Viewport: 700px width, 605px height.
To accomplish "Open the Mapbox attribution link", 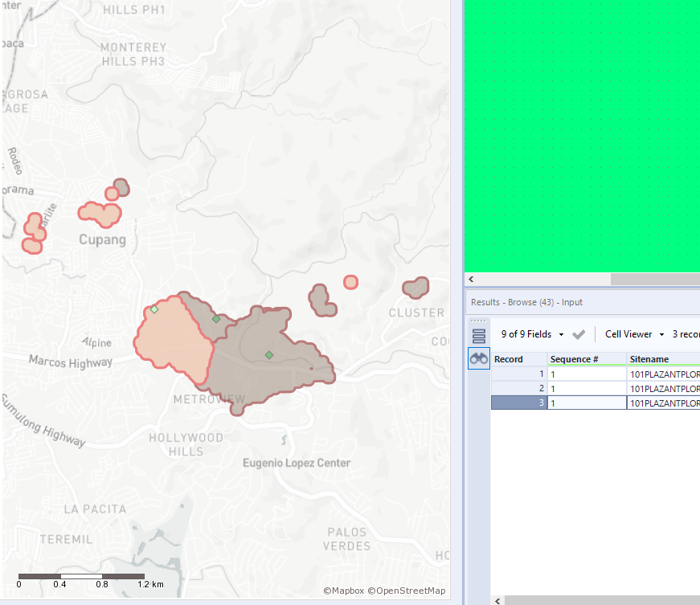I will point(344,591).
